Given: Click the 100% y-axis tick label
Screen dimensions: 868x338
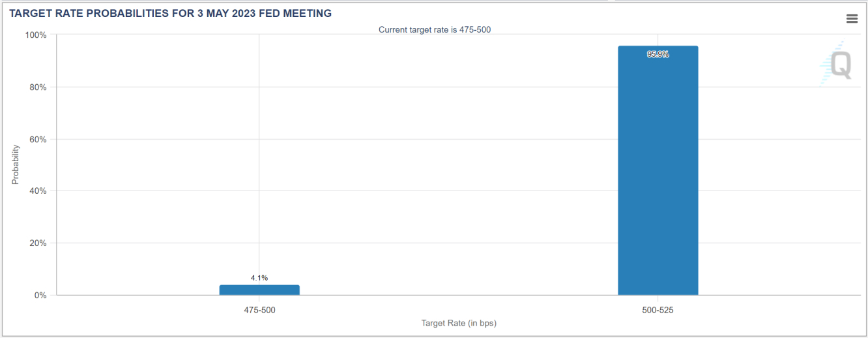Looking at the screenshot, I should pyautogui.click(x=36, y=35).
